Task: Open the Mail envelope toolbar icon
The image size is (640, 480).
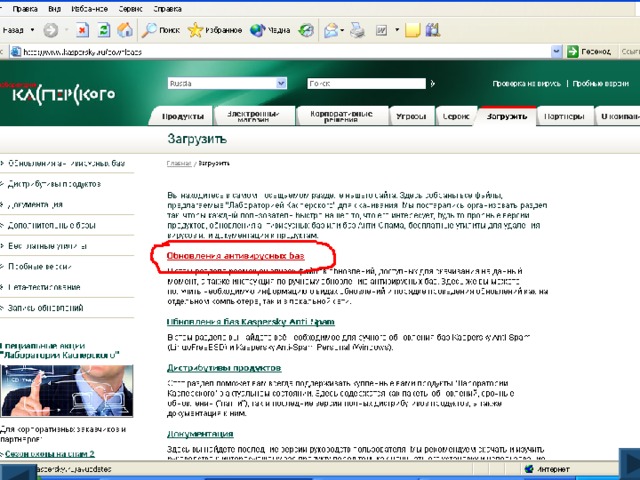Action: (x=331, y=30)
